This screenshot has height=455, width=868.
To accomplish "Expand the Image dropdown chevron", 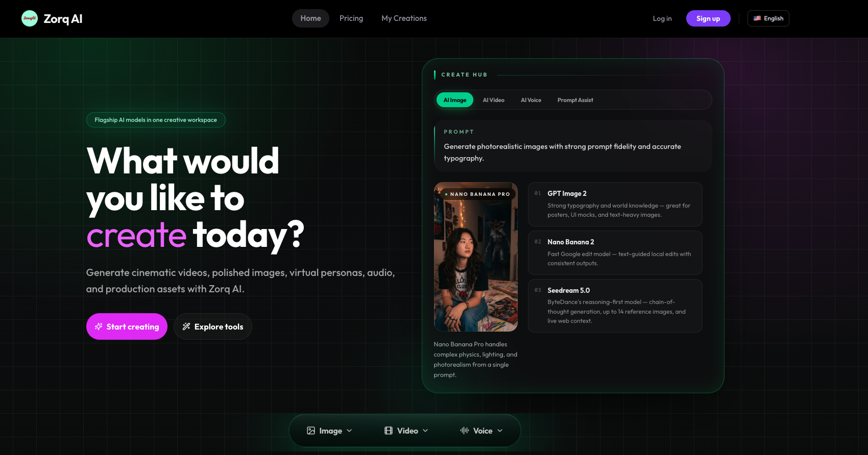I will [x=349, y=431].
